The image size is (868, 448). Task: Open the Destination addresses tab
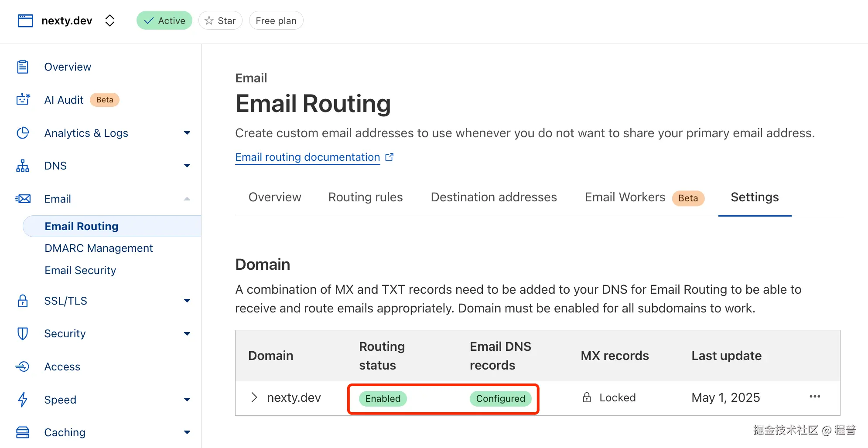click(493, 197)
